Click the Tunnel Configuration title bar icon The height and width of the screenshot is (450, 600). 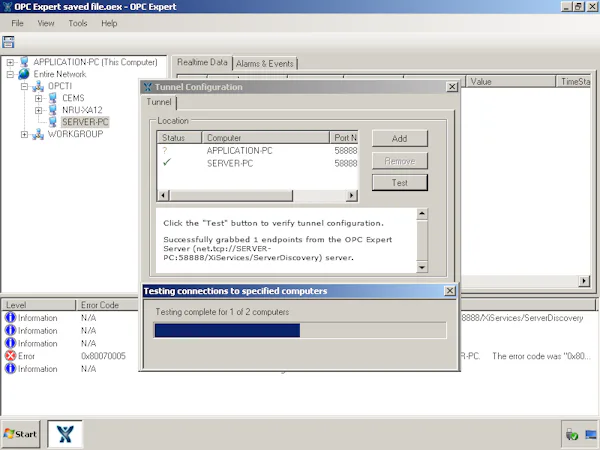148,87
